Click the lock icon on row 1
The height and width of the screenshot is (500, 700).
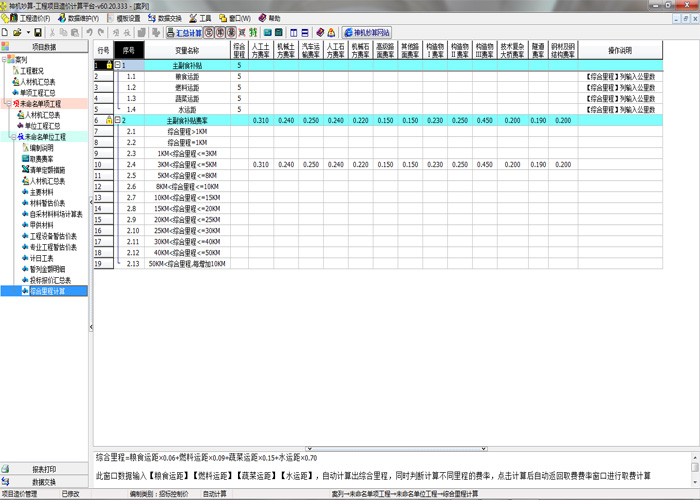click(x=109, y=65)
